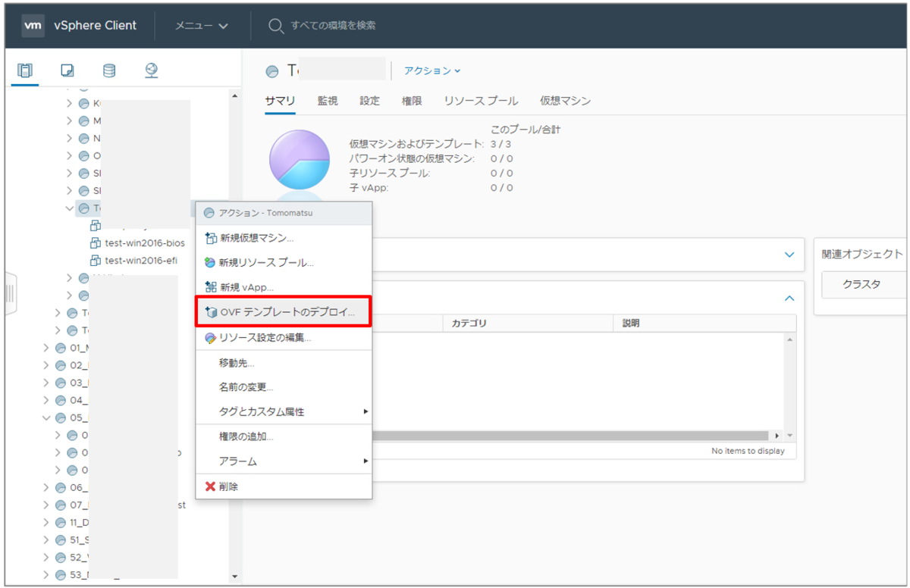910x588 pixels.
Task: Expand the 01_ tree node
Action: click(47, 348)
